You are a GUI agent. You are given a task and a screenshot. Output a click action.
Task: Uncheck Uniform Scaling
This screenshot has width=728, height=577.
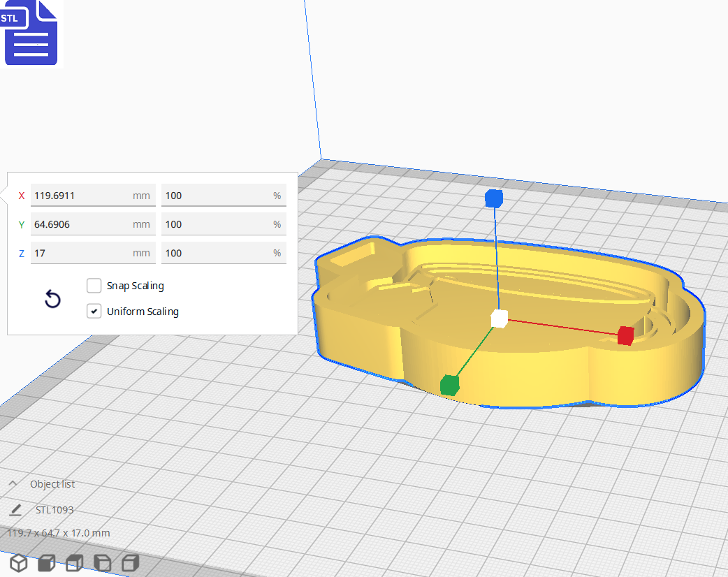pyautogui.click(x=94, y=310)
